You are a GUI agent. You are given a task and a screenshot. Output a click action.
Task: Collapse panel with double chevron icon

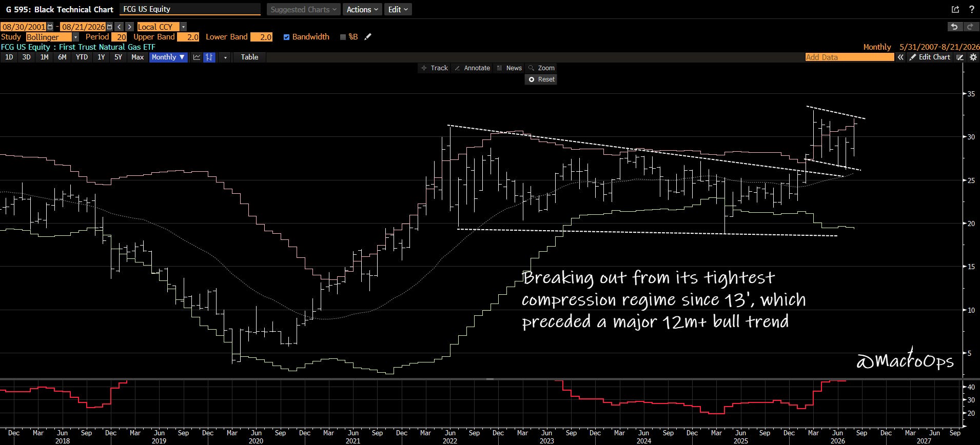900,57
